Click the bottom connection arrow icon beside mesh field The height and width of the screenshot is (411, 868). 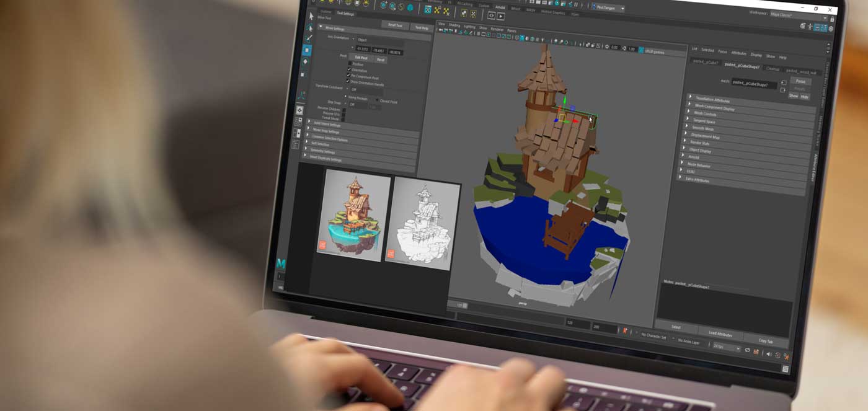pyautogui.click(x=783, y=90)
